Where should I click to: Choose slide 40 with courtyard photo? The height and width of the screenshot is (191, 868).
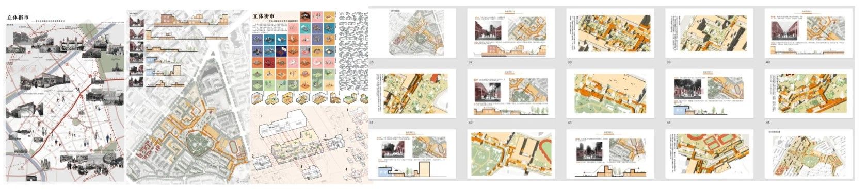point(808,33)
